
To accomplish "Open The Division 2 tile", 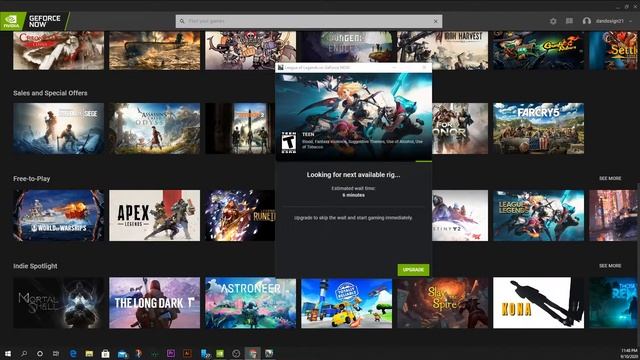I will click(x=240, y=128).
